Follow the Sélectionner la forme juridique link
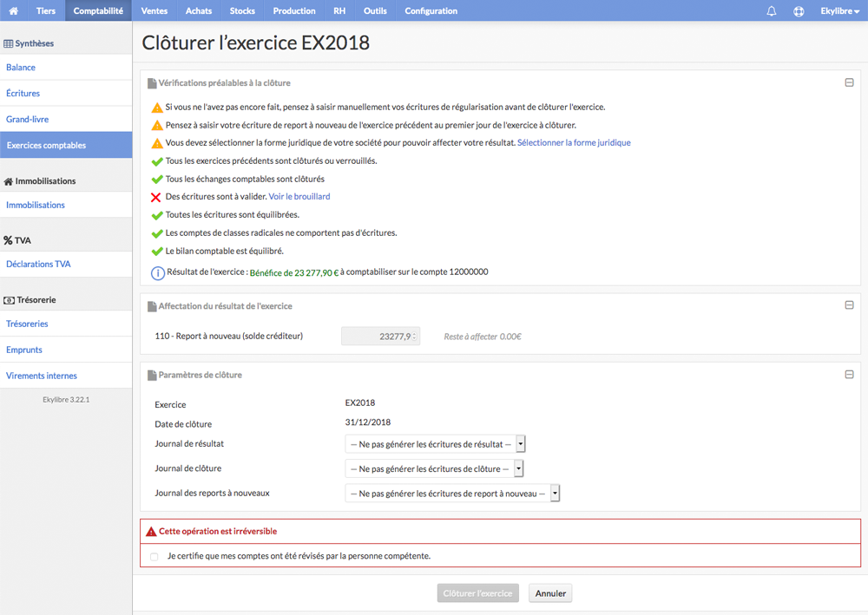The width and height of the screenshot is (868, 615). pyautogui.click(x=574, y=142)
